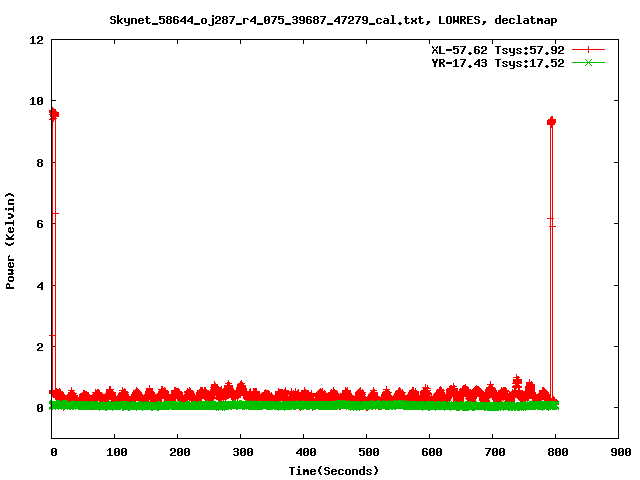Click the x-axis tick label 500
Viewport: 640px width, 480px height.
[369, 452]
